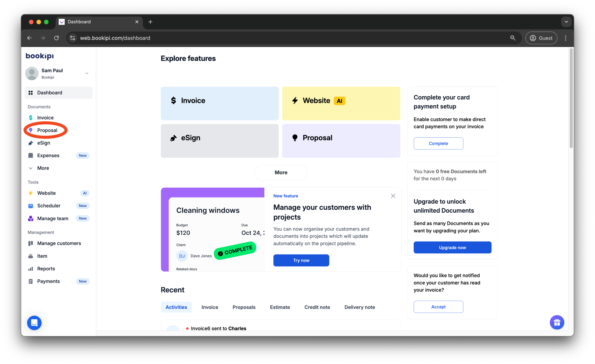The height and width of the screenshot is (364, 595).
Task: Click the eSign feature card
Action: (x=220, y=141)
